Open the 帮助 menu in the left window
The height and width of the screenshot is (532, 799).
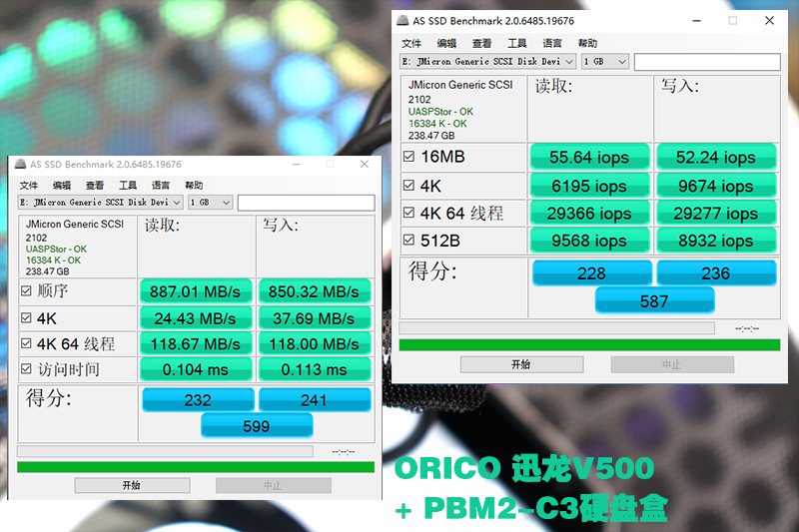point(194,186)
